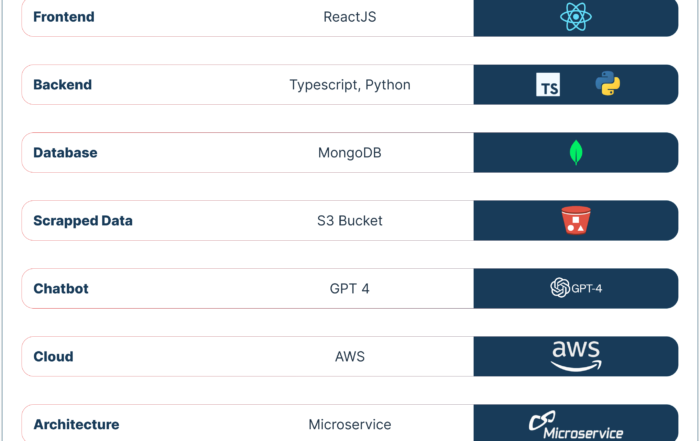Click the red S3 Bucket icon
This screenshot has width=700, height=441.
pos(576,220)
